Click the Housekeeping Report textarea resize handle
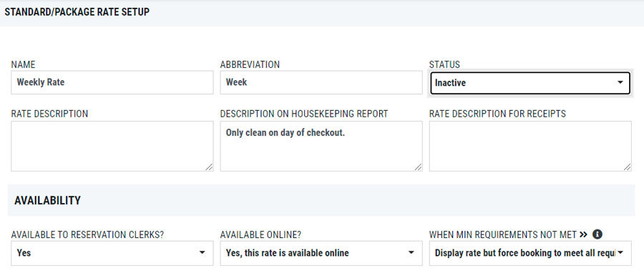Viewport: 644px width, 273px height. click(418, 167)
